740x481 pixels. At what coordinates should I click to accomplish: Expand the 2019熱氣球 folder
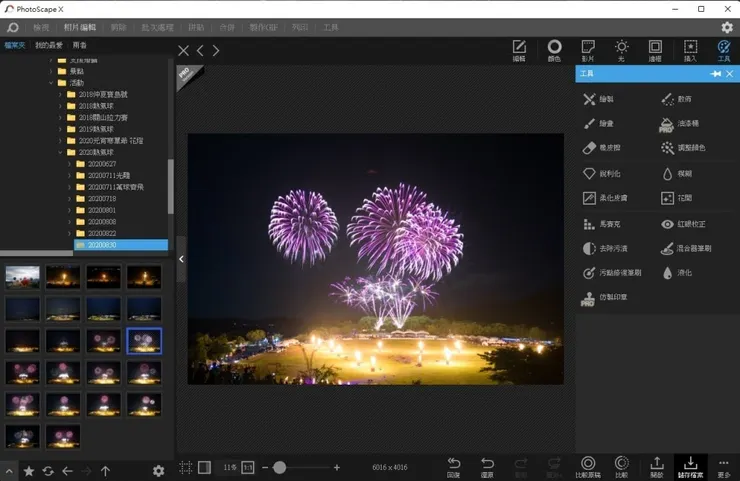[x=59, y=129]
